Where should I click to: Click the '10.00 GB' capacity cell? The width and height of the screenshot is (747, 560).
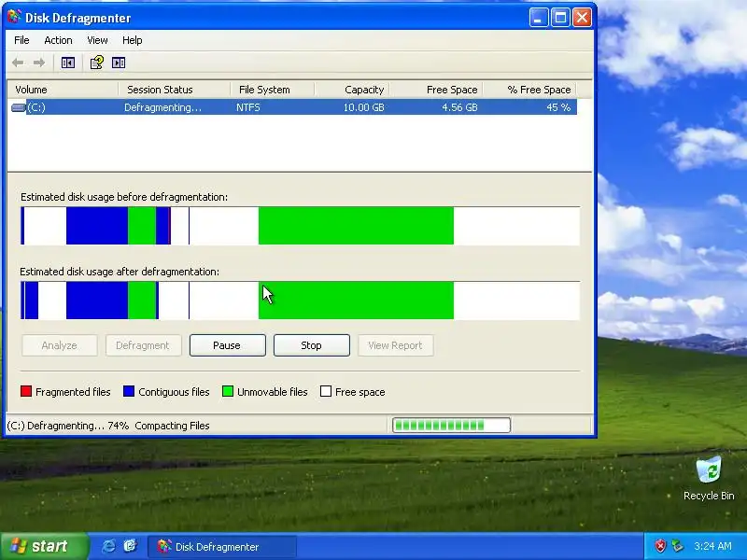pos(363,107)
